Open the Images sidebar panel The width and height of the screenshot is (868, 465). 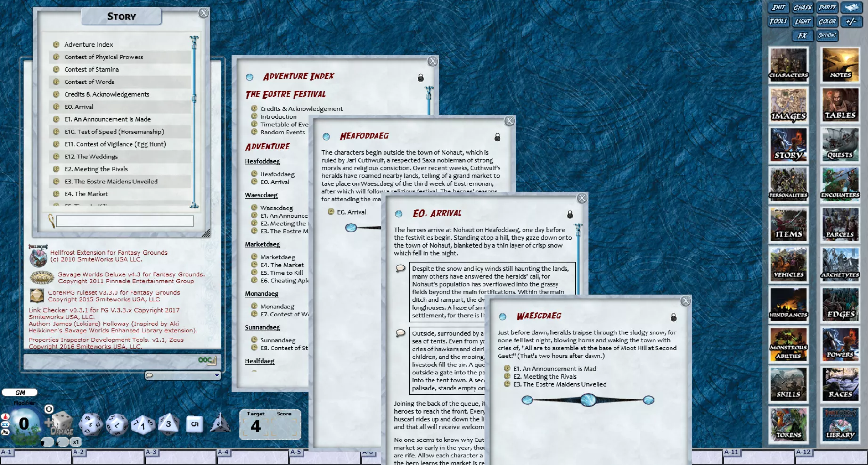pos(788,105)
